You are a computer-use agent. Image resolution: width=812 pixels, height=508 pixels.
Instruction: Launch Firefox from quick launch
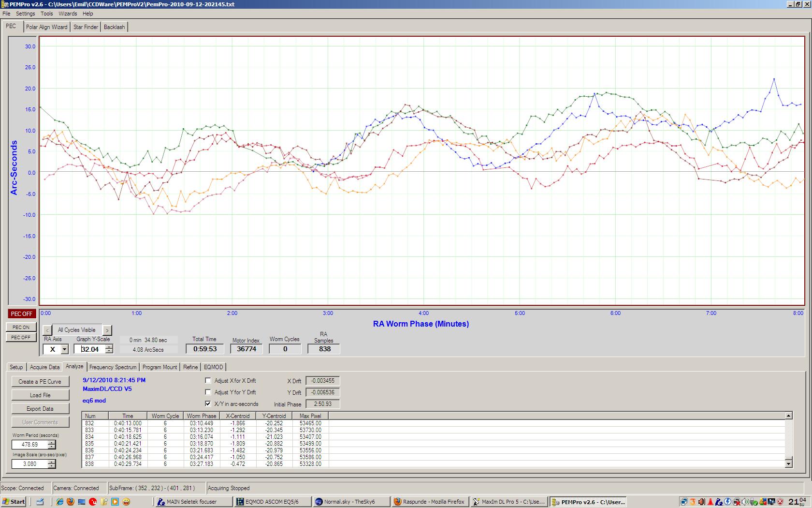click(71, 502)
